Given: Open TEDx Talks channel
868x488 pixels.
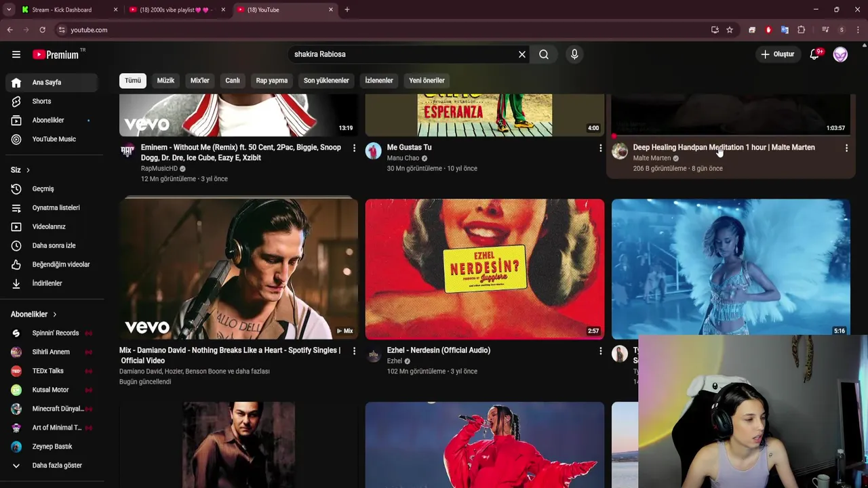Looking at the screenshot, I should (52, 371).
